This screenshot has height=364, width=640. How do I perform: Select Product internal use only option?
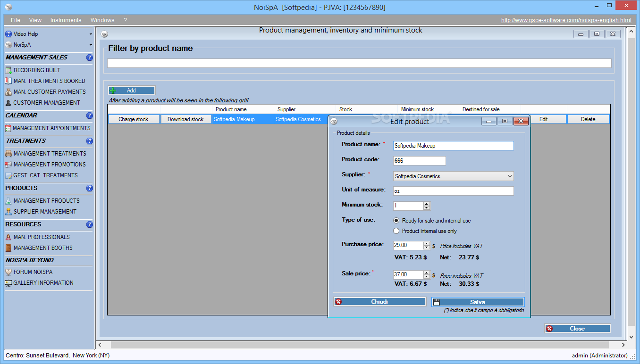tap(396, 231)
